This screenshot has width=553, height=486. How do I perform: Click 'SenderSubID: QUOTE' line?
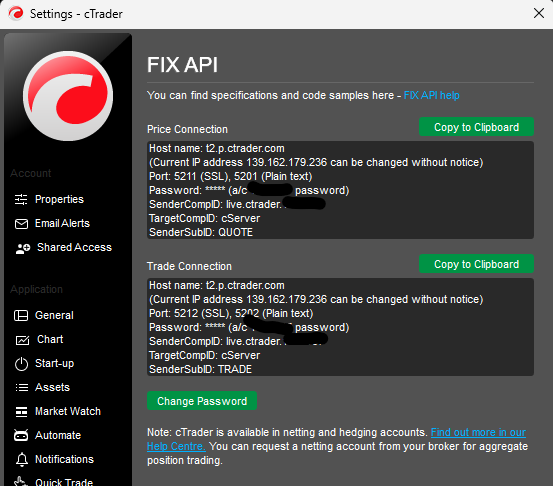pyautogui.click(x=201, y=232)
